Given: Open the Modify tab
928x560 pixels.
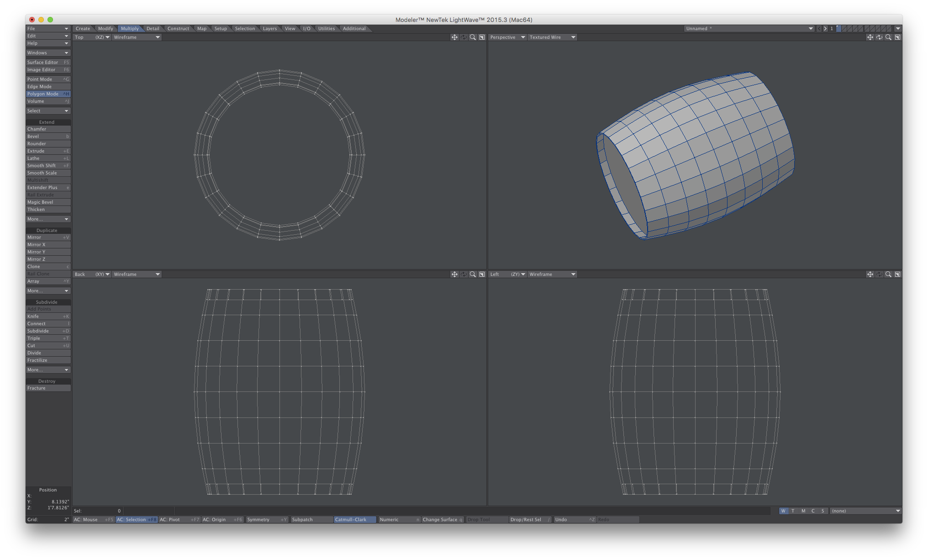Looking at the screenshot, I should pos(105,29).
